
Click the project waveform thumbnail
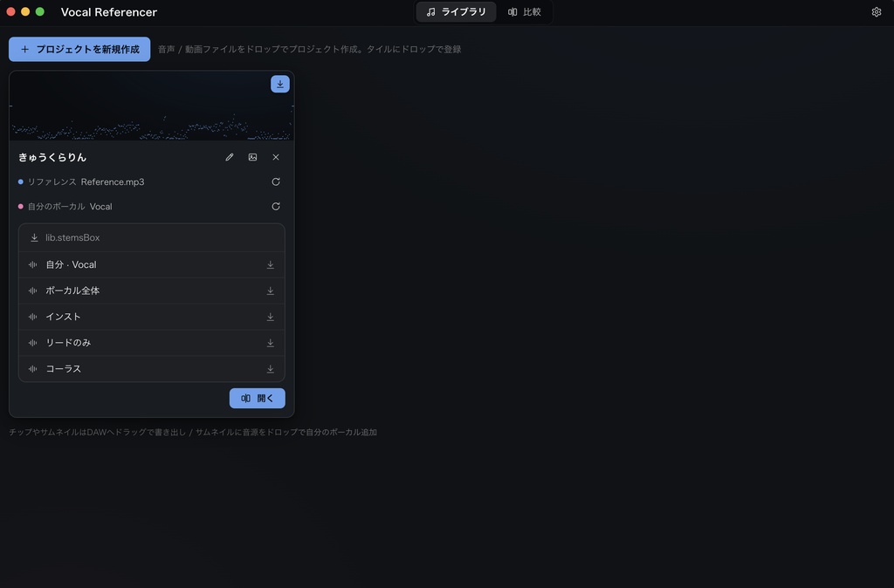[152, 106]
